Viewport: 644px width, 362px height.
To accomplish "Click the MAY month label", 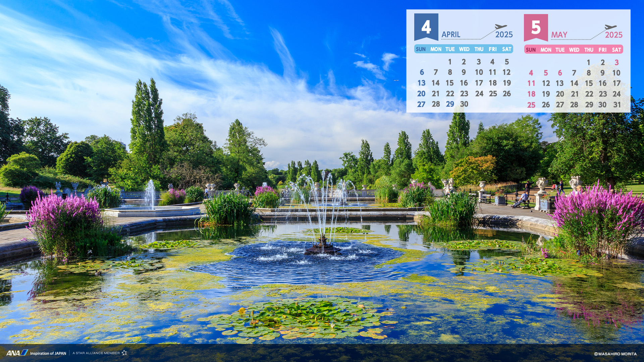I will [559, 35].
